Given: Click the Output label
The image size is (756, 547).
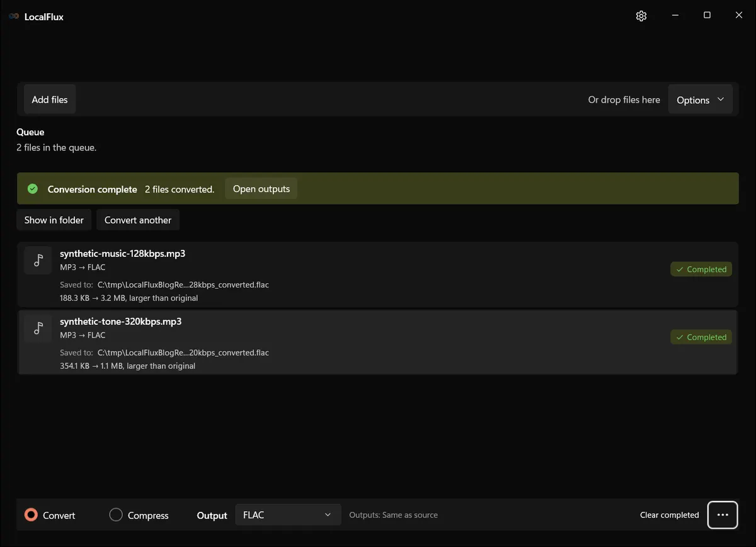Looking at the screenshot, I should [212, 516].
